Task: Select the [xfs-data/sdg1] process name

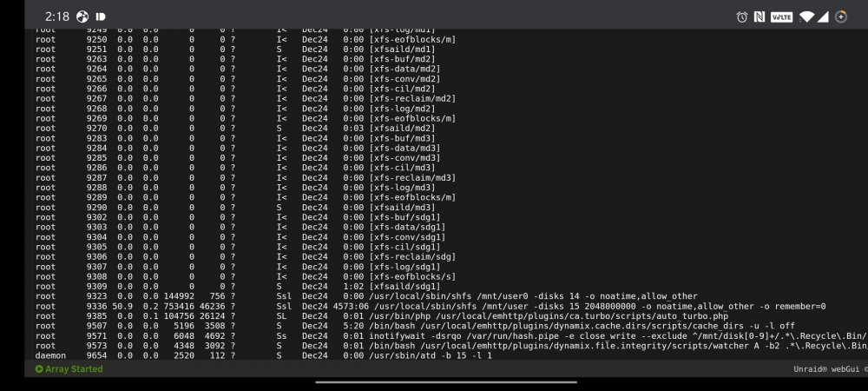Action: pyautogui.click(x=407, y=227)
